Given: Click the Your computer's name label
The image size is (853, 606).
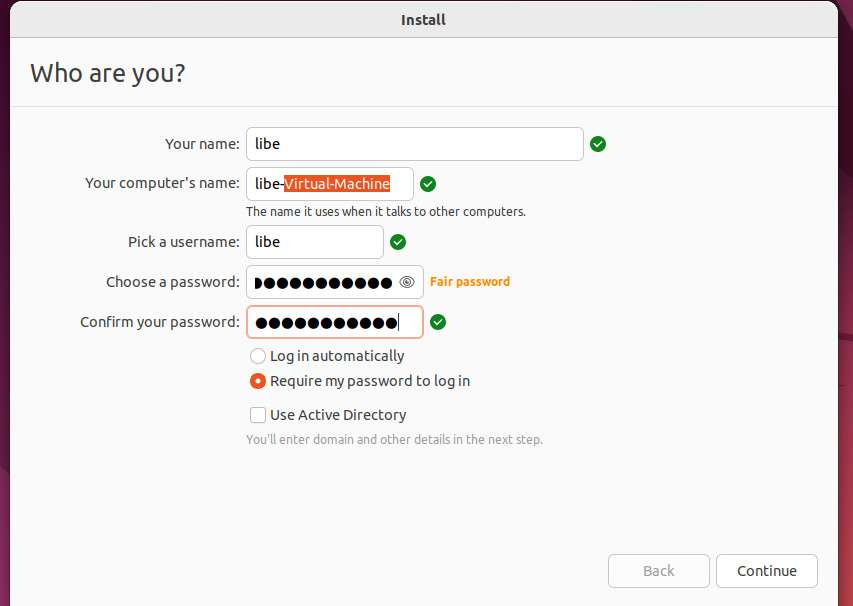Looking at the screenshot, I should click(162, 184).
